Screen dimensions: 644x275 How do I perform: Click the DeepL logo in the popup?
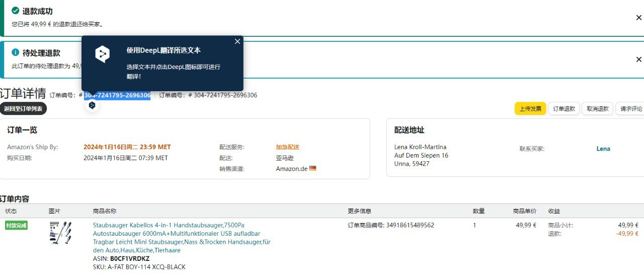click(x=102, y=54)
